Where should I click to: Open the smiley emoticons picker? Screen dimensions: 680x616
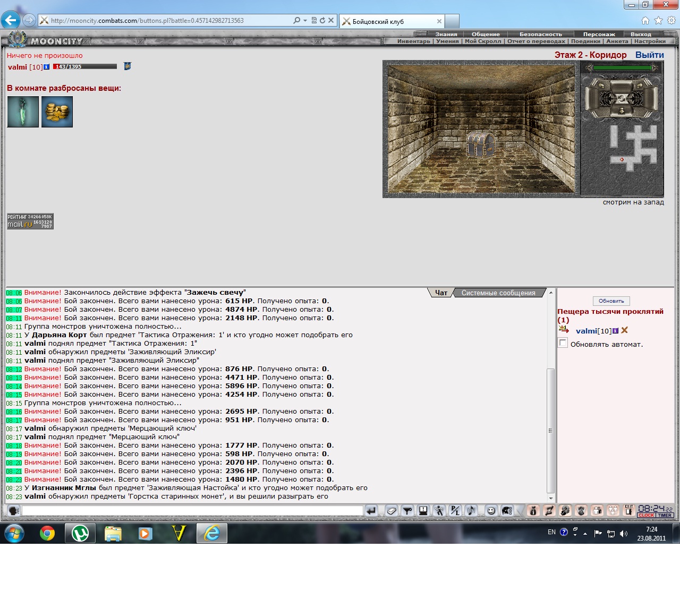click(491, 511)
